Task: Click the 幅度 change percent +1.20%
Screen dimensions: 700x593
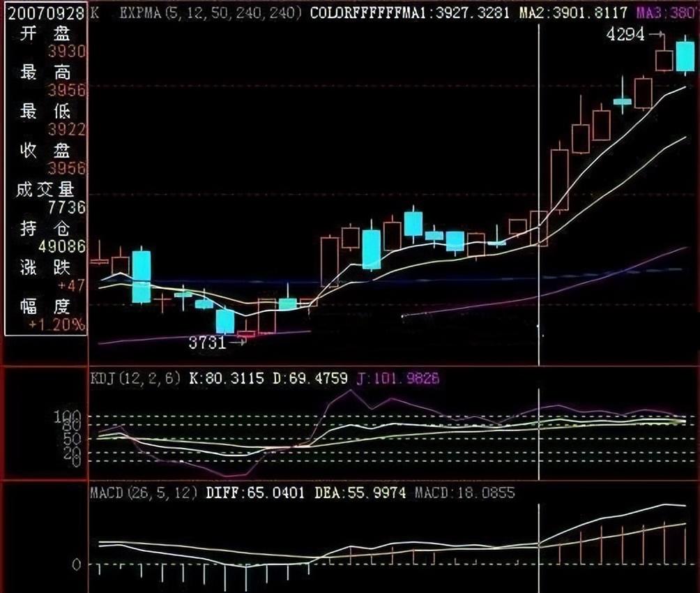Action: (57, 324)
